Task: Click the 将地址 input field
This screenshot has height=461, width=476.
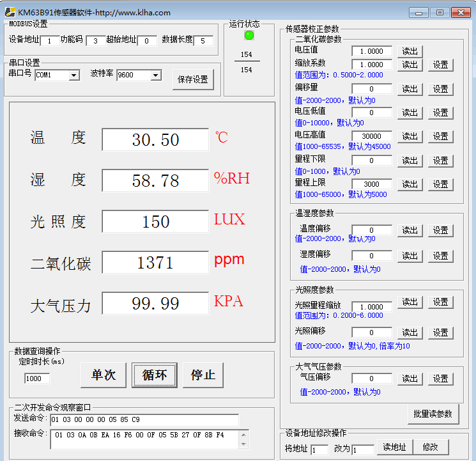Action: click(319, 450)
